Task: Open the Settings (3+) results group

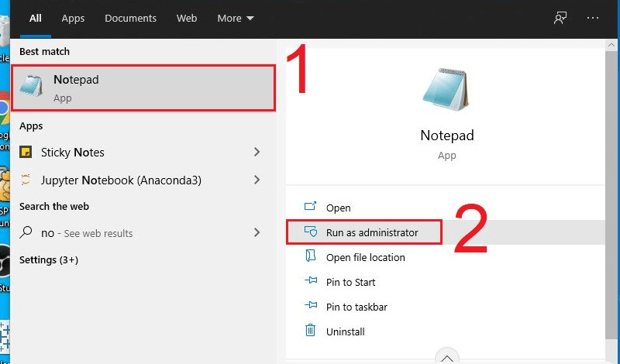Action: point(49,260)
